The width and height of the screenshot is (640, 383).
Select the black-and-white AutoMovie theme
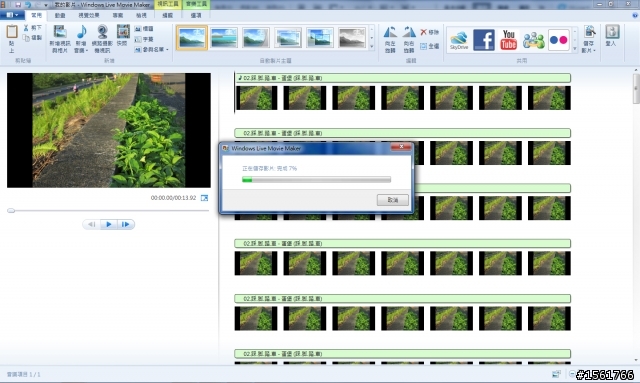[x=352, y=38]
